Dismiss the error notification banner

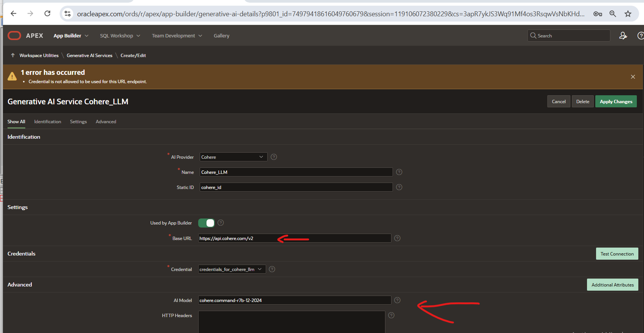point(633,77)
